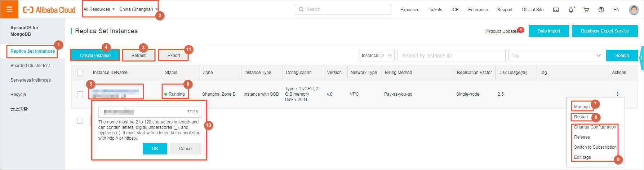Toggle the select-all checkbox in the table header
Image resolution: width=644 pixels, height=170 pixels.
pyautogui.click(x=80, y=73)
